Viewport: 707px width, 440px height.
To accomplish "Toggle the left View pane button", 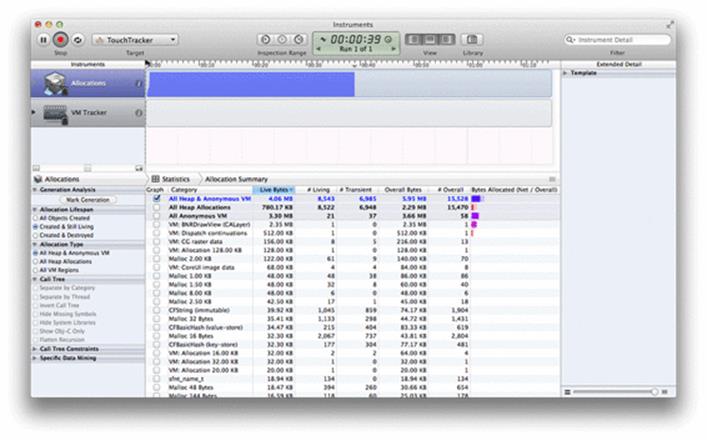I will click(x=413, y=40).
